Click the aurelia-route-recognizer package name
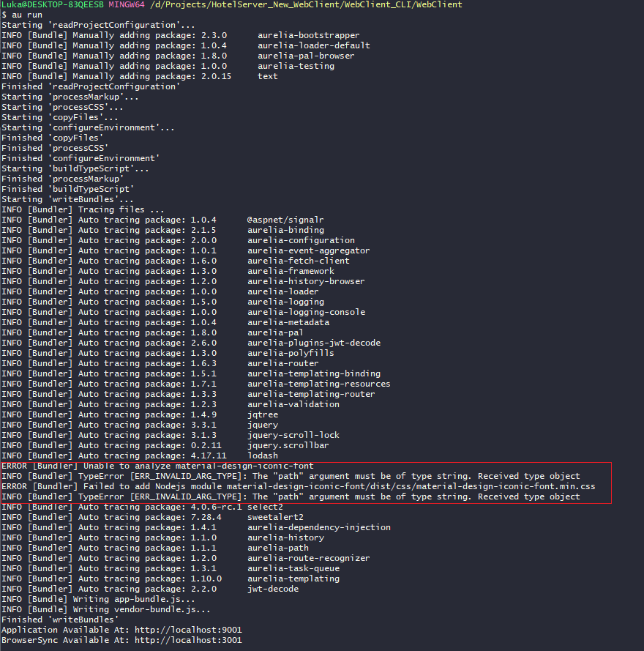The height and width of the screenshot is (651, 644). 309,559
